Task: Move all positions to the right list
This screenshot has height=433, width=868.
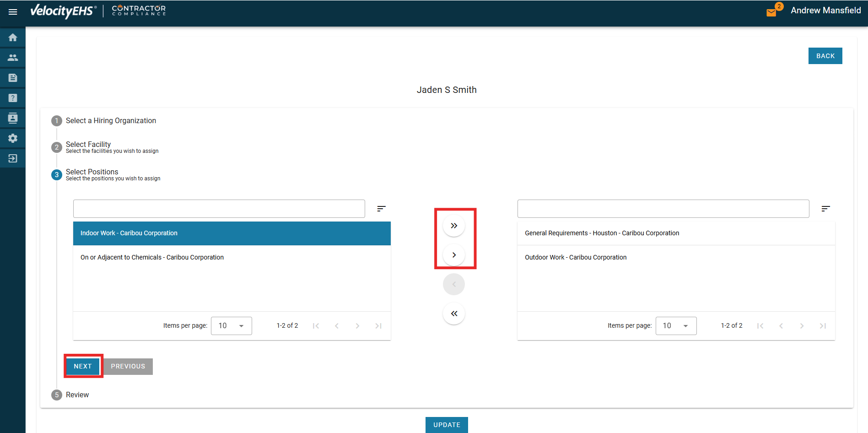Action: click(x=453, y=226)
